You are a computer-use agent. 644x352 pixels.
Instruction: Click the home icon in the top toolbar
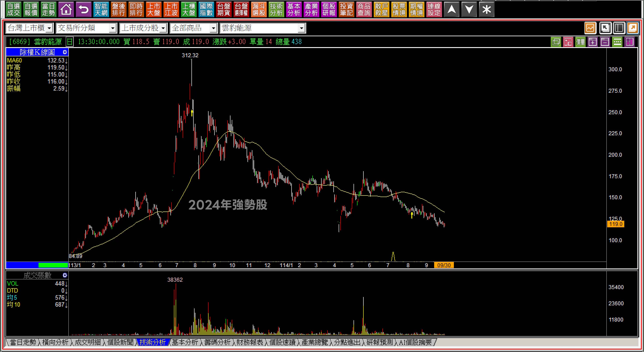pyautogui.click(x=66, y=10)
